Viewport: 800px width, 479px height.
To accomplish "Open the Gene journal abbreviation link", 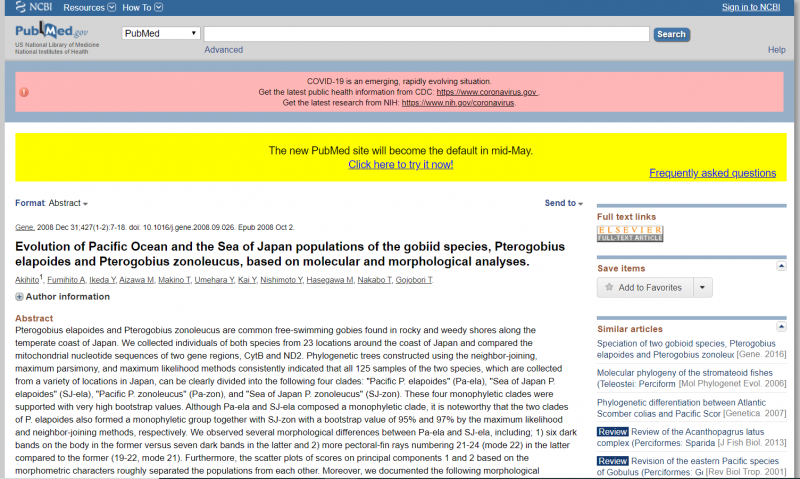I will [26, 228].
